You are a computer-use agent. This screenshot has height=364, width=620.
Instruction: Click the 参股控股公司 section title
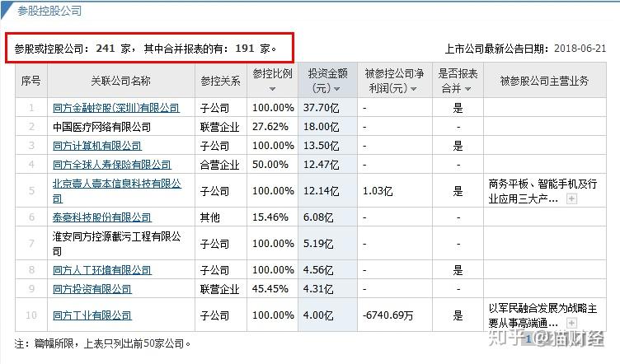pos(49,11)
